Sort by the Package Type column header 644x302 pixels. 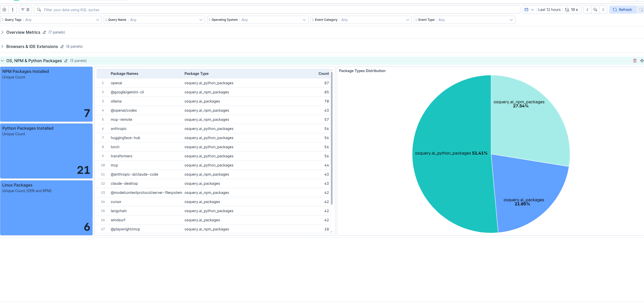[196, 74]
